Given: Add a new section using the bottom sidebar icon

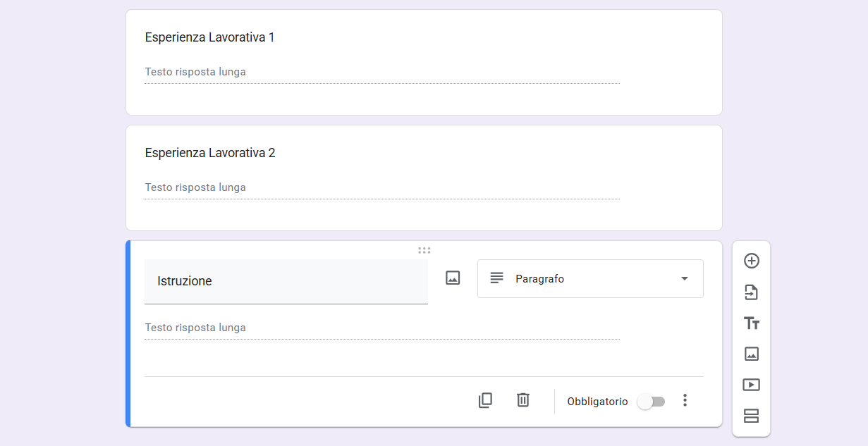Looking at the screenshot, I should click(751, 416).
